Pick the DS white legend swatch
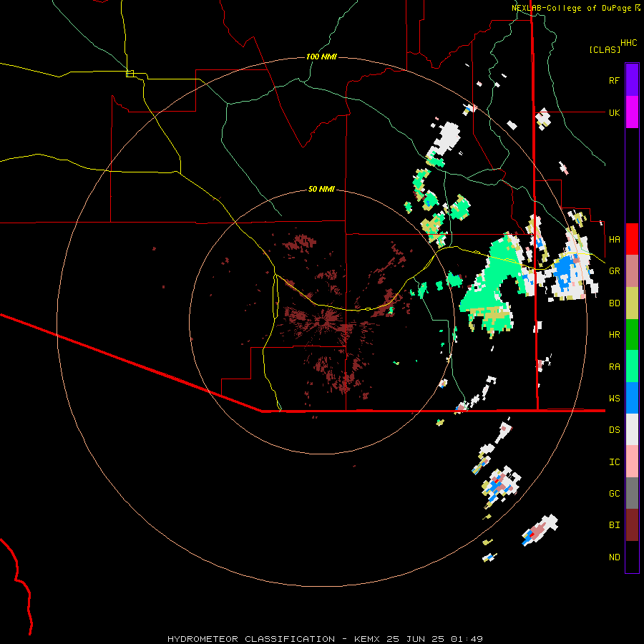The image size is (644, 644). click(632, 429)
